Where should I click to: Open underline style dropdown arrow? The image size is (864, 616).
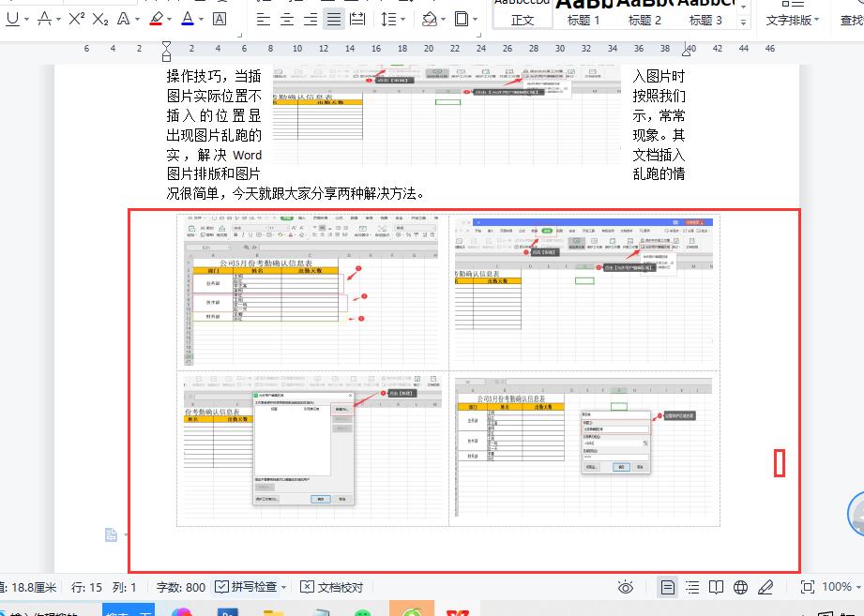[x=26, y=20]
